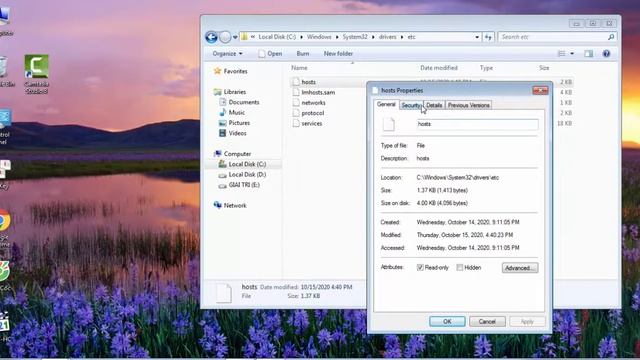The height and width of the screenshot is (360, 640).
Task: Click the file icon in Properties dialog
Action: [389, 124]
